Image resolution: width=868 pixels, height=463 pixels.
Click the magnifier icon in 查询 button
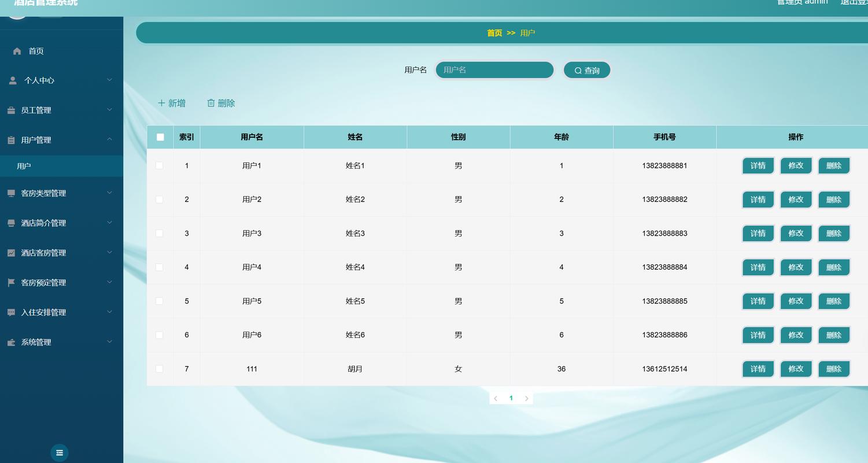coord(578,71)
